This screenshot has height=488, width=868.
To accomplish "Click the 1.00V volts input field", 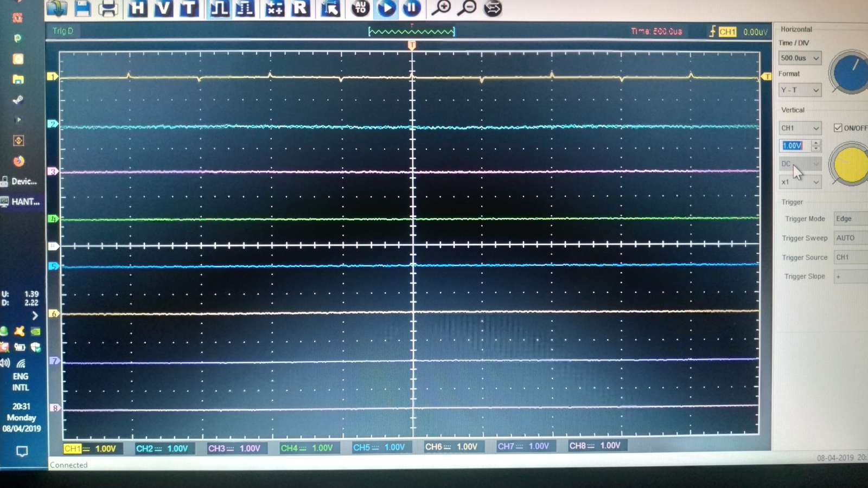I will tap(794, 146).
